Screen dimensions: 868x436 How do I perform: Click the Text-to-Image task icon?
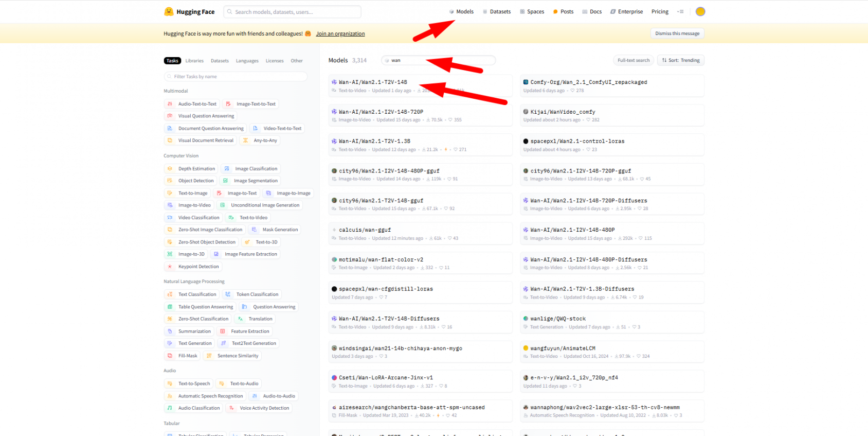[x=170, y=193]
